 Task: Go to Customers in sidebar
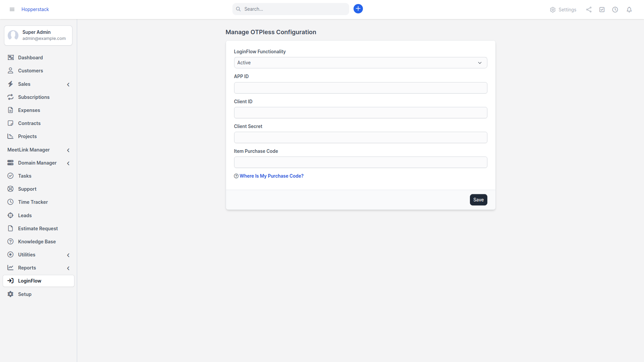[39, 71]
